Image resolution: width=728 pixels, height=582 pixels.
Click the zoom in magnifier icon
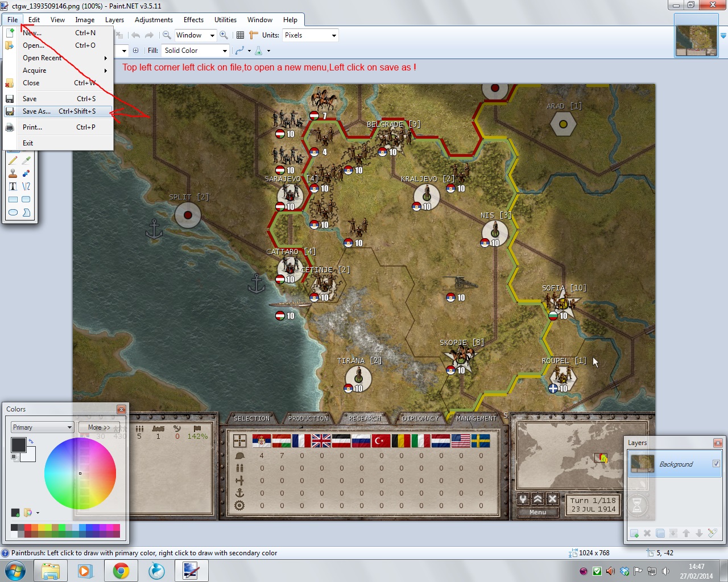(x=224, y=35)
